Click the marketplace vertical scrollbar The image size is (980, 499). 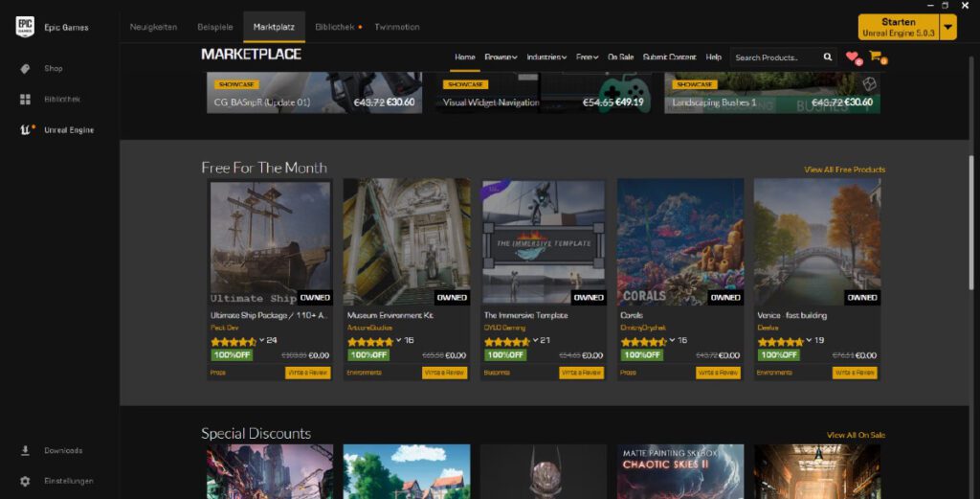click(970, 222)
